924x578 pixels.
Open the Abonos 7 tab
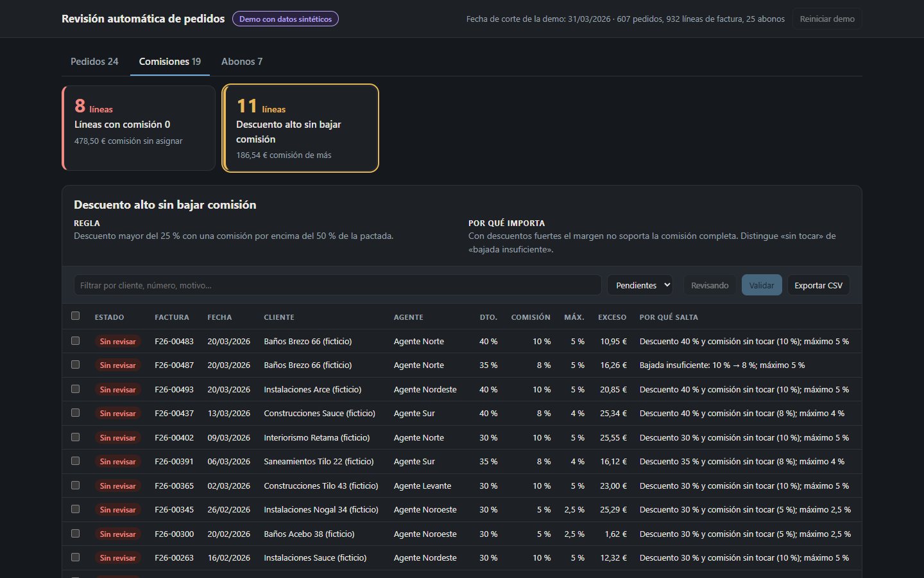click(x=242, y=62)
